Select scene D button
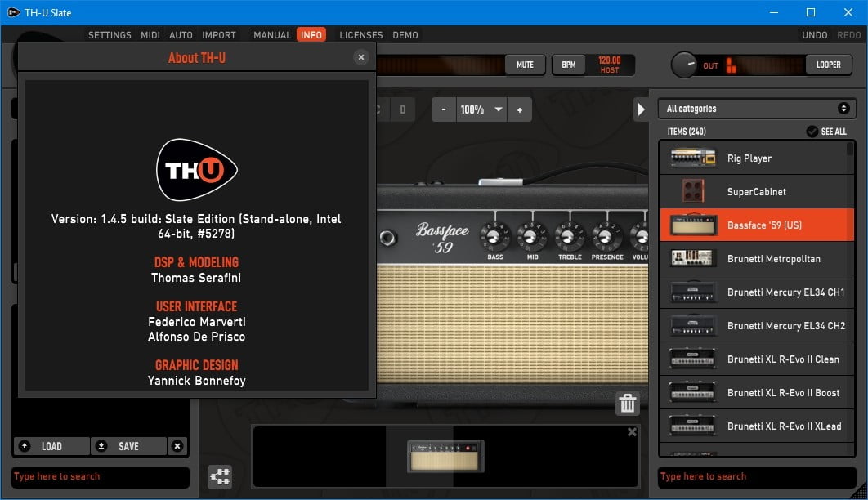The image size is (868, 500). (x=402, y=109)
